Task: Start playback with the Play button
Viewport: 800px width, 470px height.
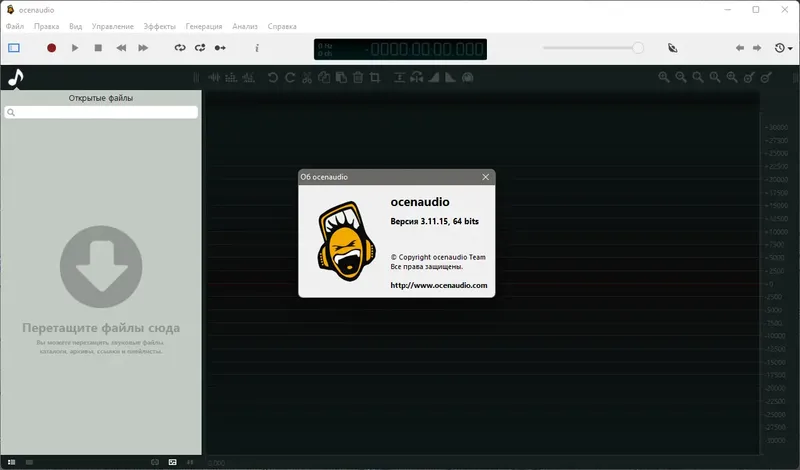Action: tap(75, 48)
